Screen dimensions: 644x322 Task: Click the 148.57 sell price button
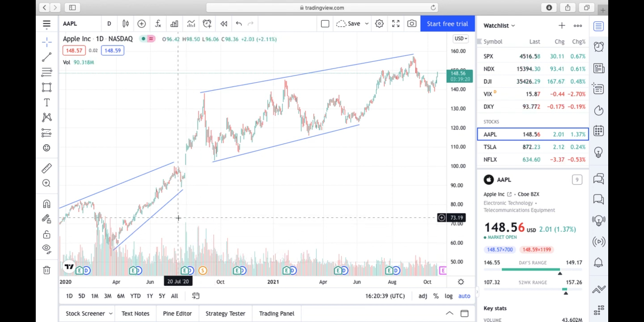click(74, 50)
